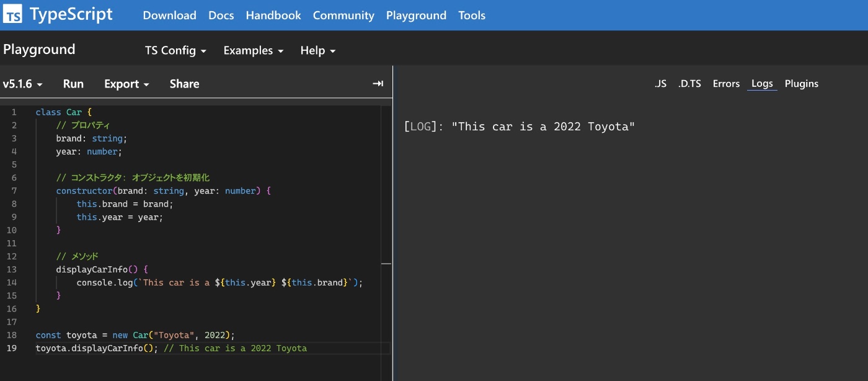This screenshot has height=381, width=868.
Task: Open the Docs link
Action: tap(221, 16)
